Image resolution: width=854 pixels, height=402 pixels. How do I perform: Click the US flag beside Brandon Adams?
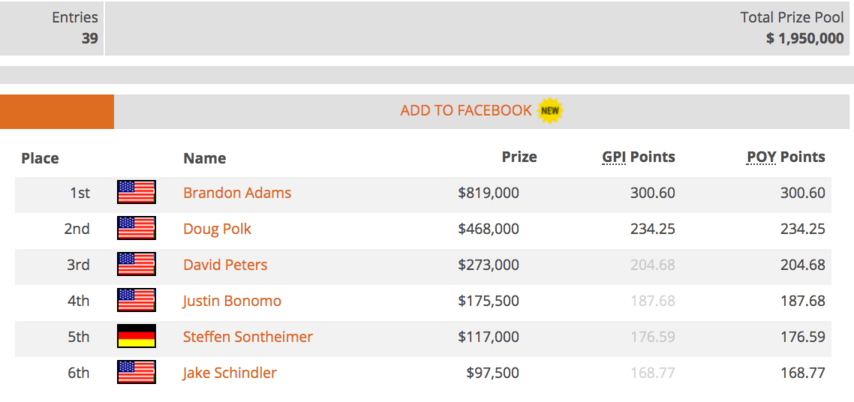tap(136, 192)
